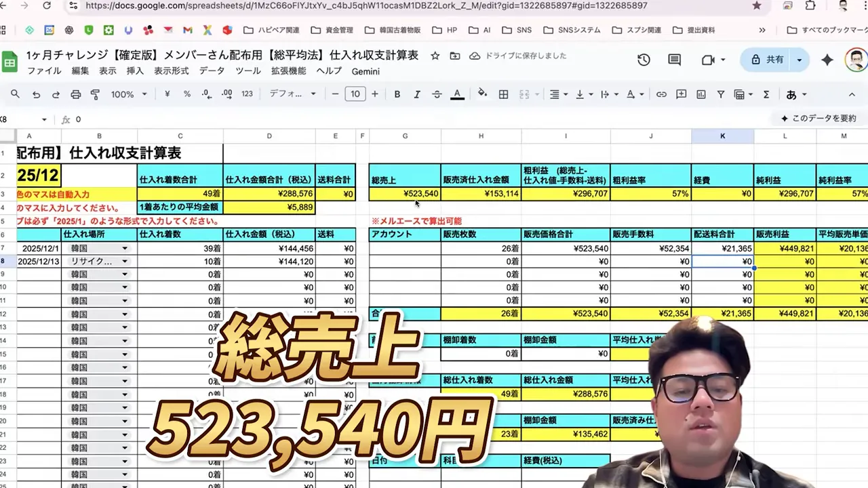Toggle bold formatting
The image size is (868, 488).
pos(397,94)
